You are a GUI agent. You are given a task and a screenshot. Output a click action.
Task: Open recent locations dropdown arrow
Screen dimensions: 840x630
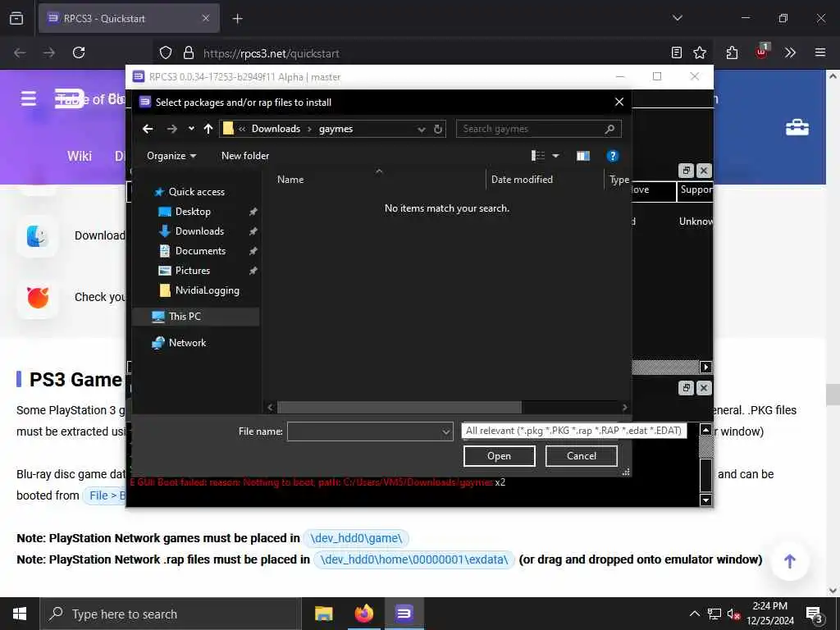[191, 129]
